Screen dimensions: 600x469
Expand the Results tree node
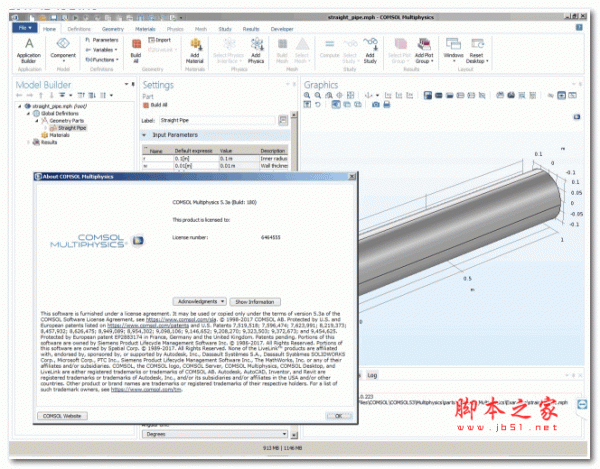28,142
